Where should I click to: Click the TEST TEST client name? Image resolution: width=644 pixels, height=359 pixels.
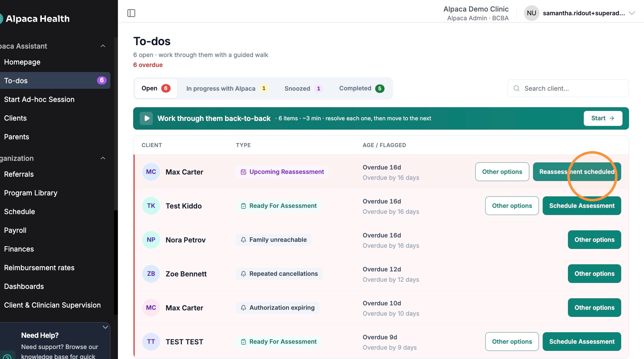184,342
